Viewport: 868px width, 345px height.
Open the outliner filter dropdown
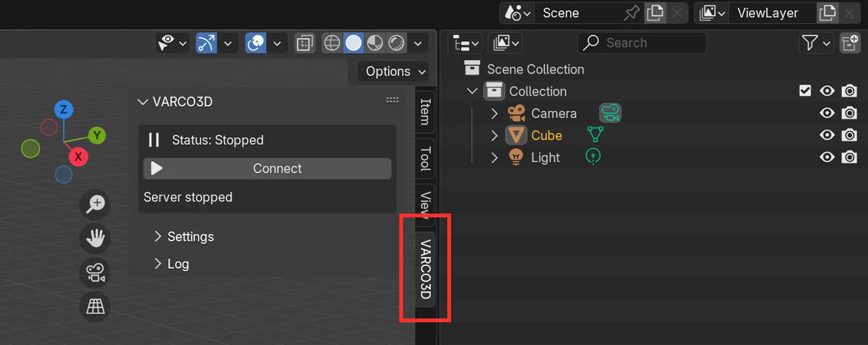pos(816,43)
